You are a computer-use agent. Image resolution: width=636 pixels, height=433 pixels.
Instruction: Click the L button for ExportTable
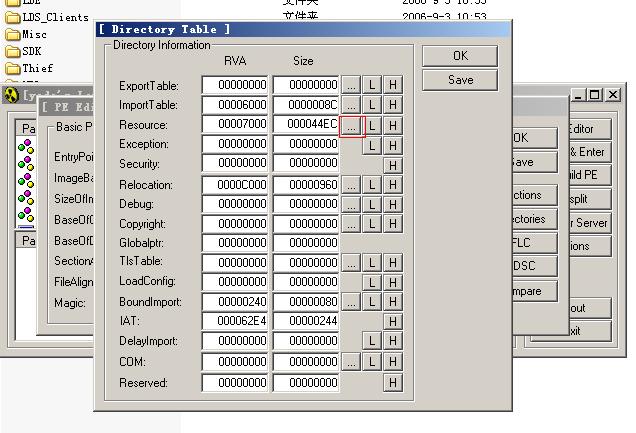pos(372,85)
